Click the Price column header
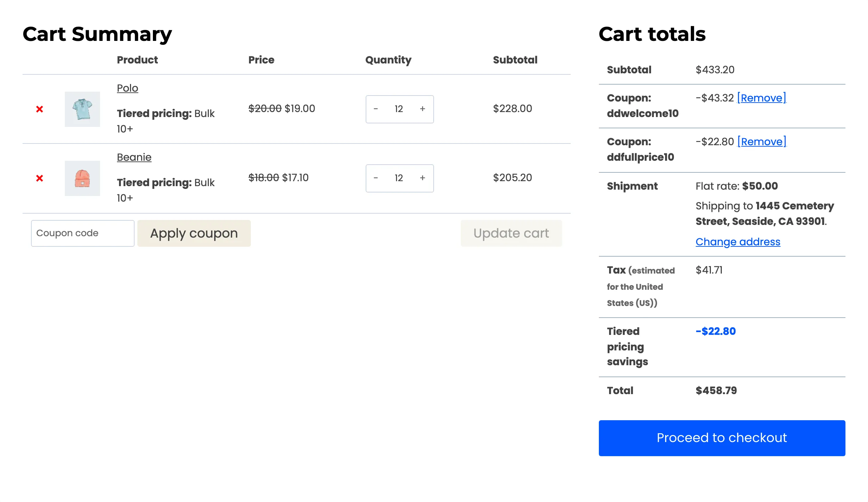 pyautogui.click(x=261, y=60)
